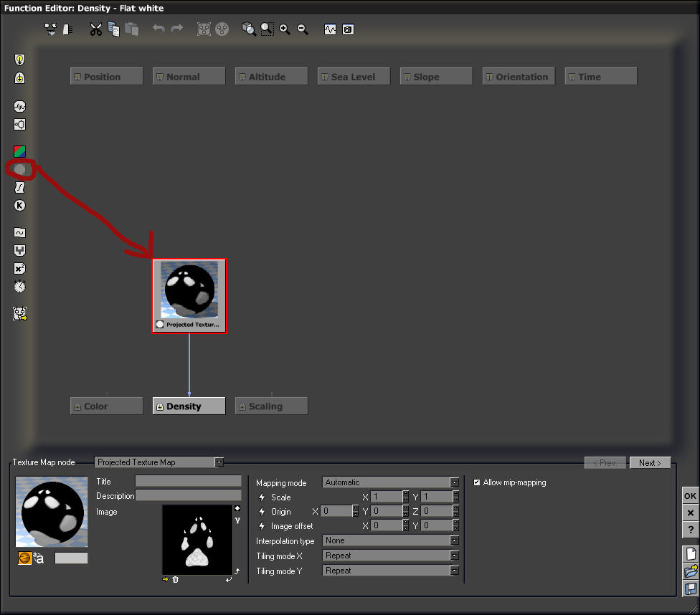The height and width of the screenshot is (615, 700).
Task: Click the Load function folder icon
Action: point(691,571)
